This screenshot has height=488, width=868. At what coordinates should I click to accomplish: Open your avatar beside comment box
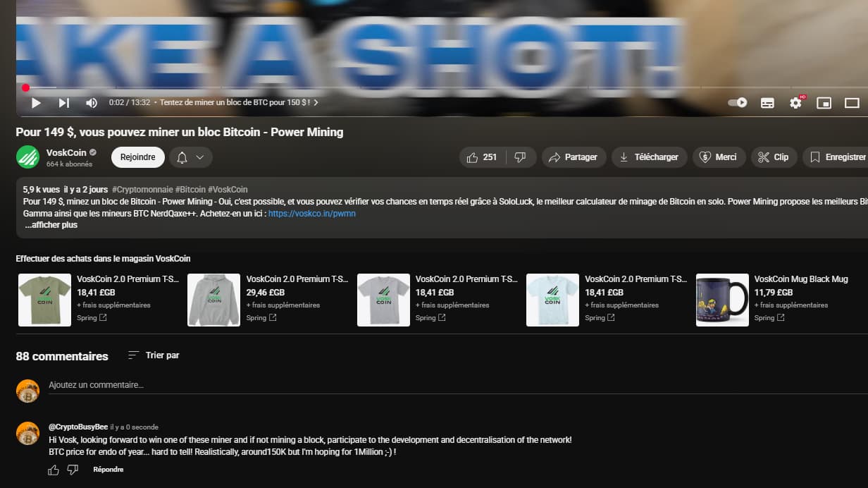[27, 391]
